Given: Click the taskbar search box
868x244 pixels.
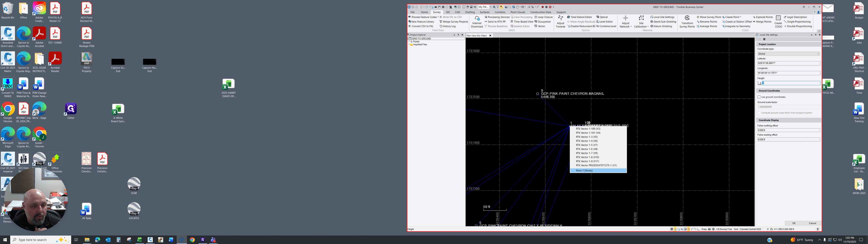Looking at the screenshot, I should click(40, 240).
